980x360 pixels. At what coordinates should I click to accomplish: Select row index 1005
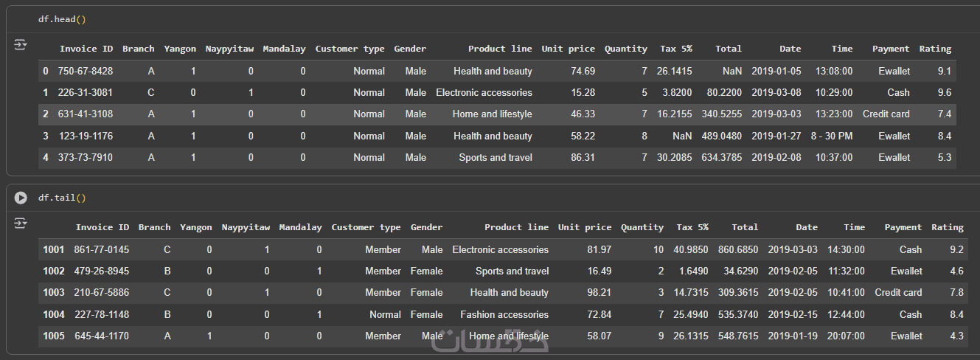coord(55,336)
